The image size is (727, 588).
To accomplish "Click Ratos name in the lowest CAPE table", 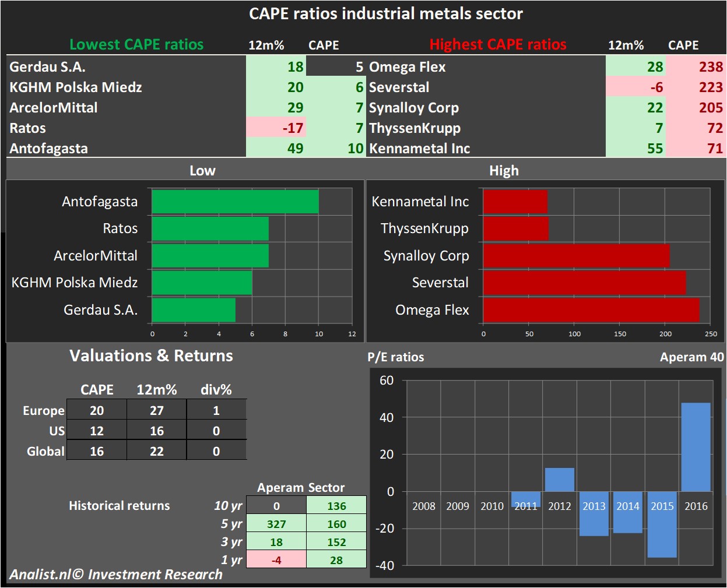I will [x=27, y=128].
